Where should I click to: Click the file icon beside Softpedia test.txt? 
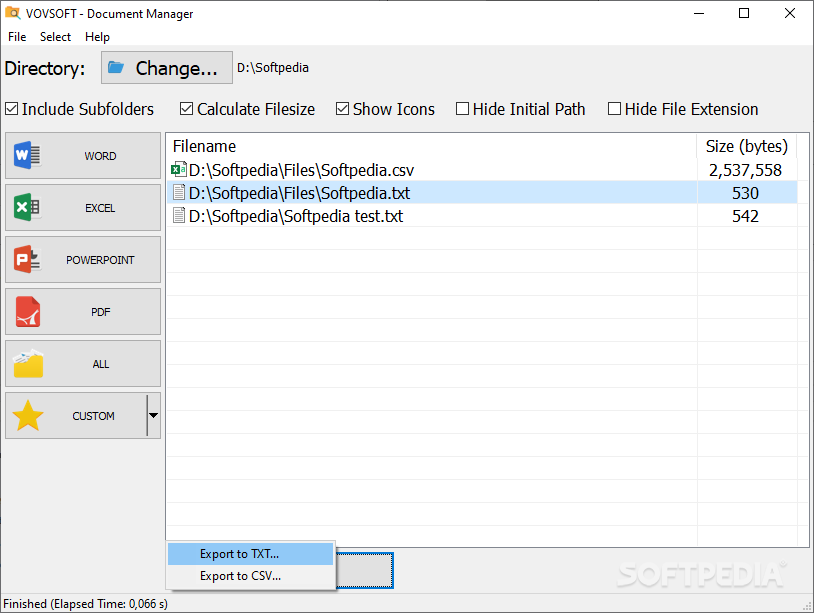(x=179, y=215)
